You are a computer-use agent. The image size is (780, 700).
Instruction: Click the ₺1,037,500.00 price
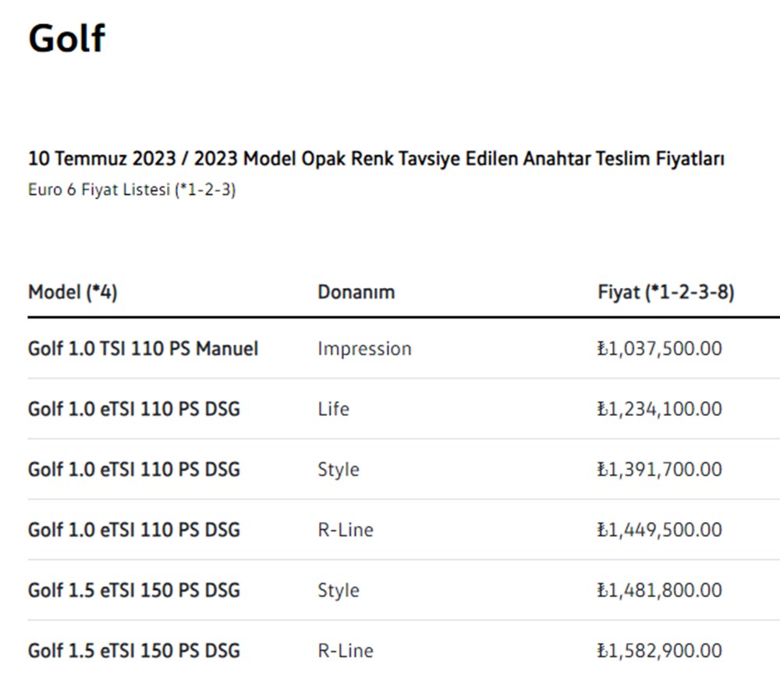click(659, 349)
